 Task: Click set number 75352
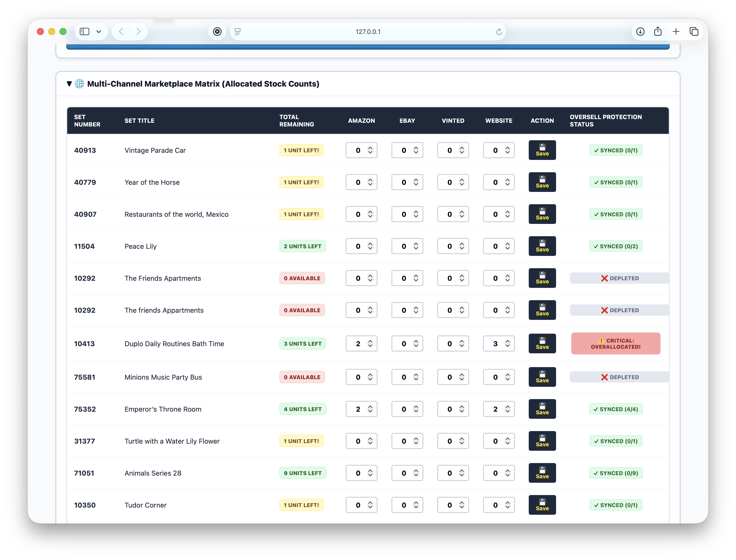[85, 409]
